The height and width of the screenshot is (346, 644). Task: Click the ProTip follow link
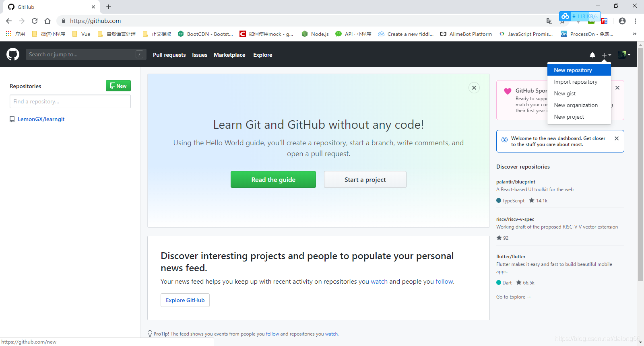272,334
